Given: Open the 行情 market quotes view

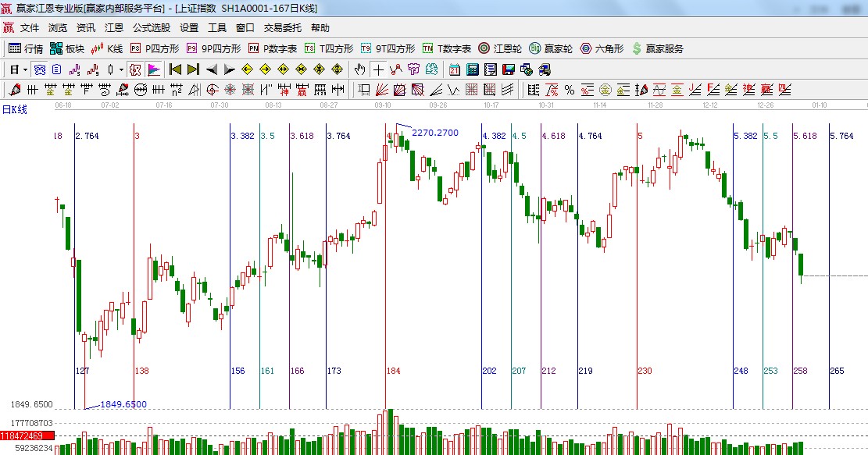Looking at the screenshot, I should (25, 48).
